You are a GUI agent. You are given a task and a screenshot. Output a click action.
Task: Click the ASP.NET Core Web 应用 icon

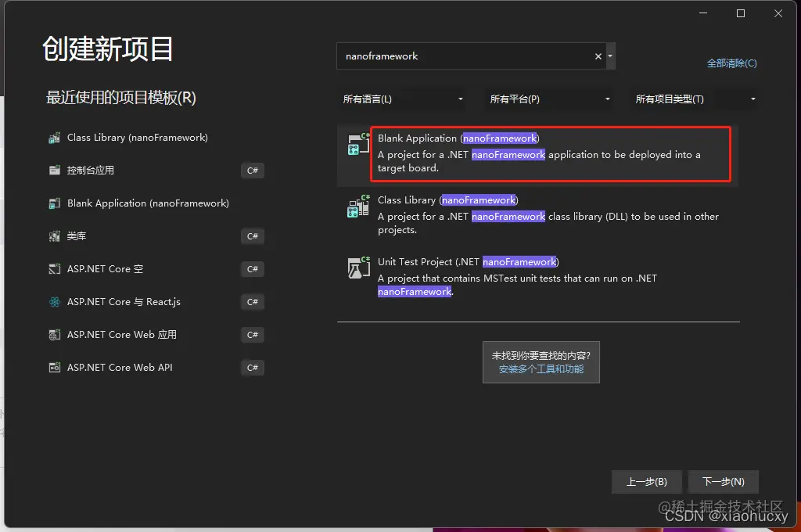coord(54,335)
